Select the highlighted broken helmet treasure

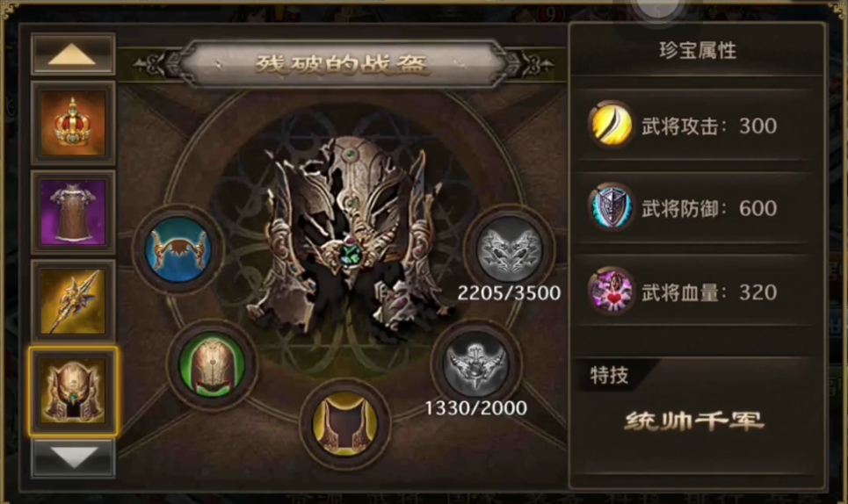coord(73,391)
